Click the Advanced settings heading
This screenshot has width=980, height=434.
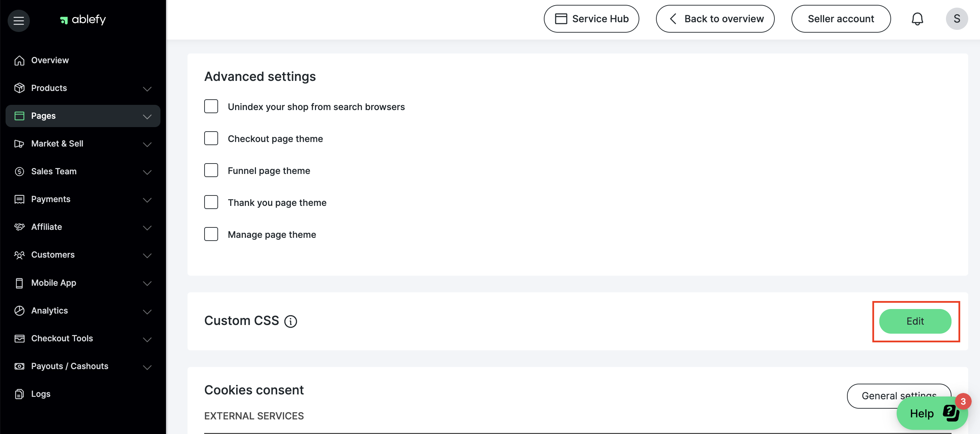[260, 76]
